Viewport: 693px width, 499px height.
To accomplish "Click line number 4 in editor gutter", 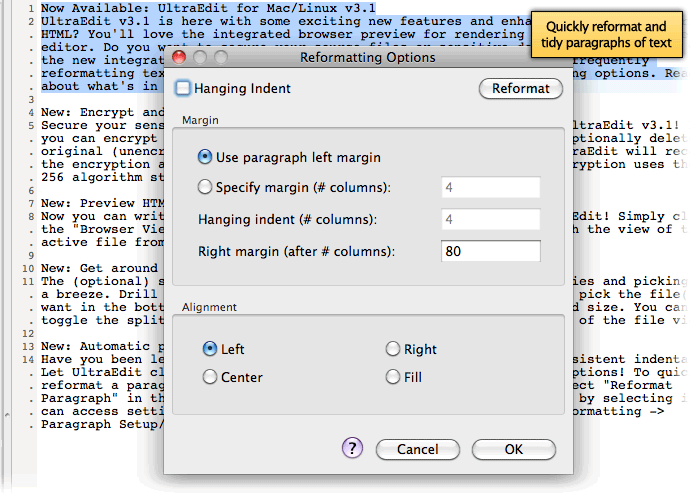I will (x=31, y=113).
